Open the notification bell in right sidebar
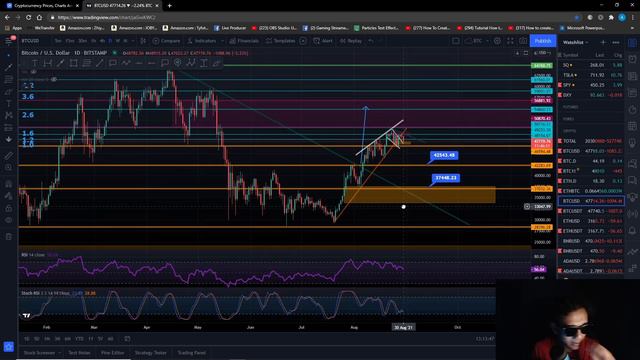 [632, 231]
